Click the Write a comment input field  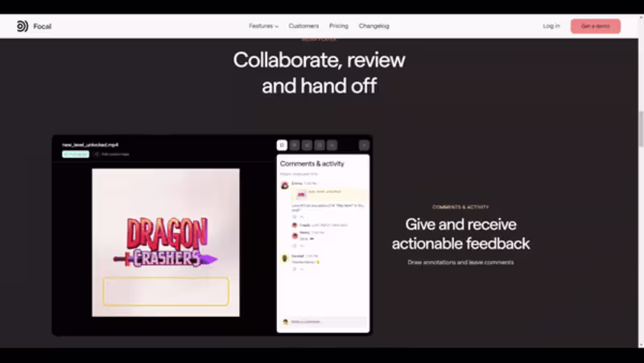[x=324, y=321]
